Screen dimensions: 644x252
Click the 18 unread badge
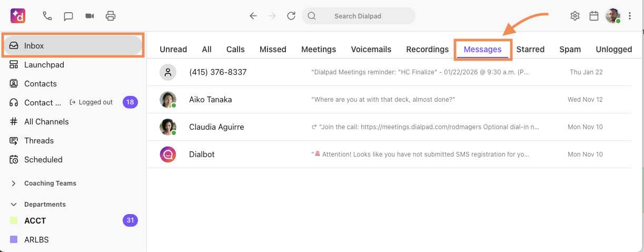[130, 102]
